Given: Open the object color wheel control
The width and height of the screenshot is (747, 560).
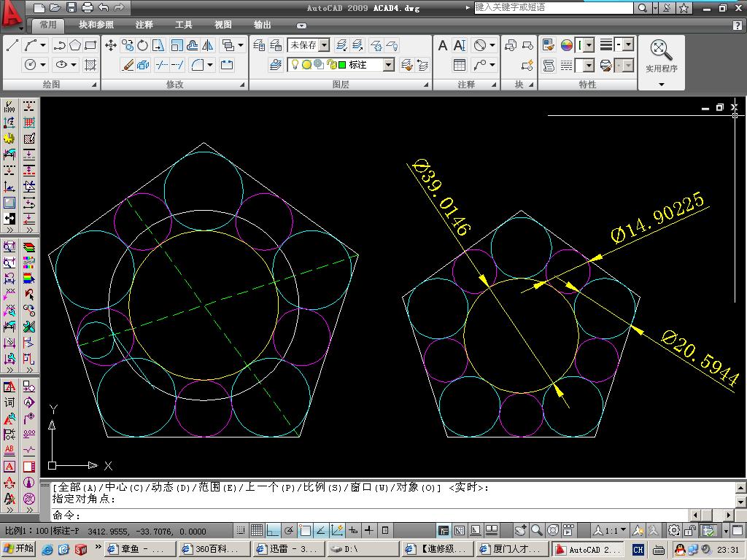Looking at the screenshot, I should tap(566, 46).
